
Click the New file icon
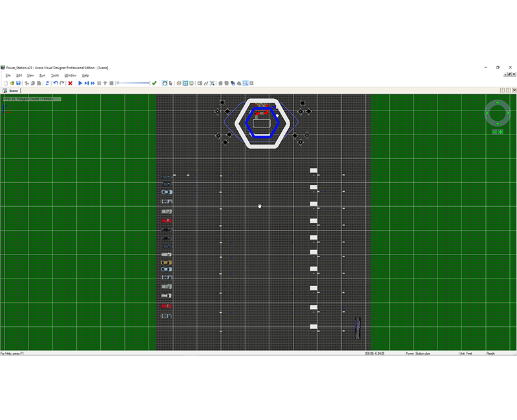pos(6,83)
